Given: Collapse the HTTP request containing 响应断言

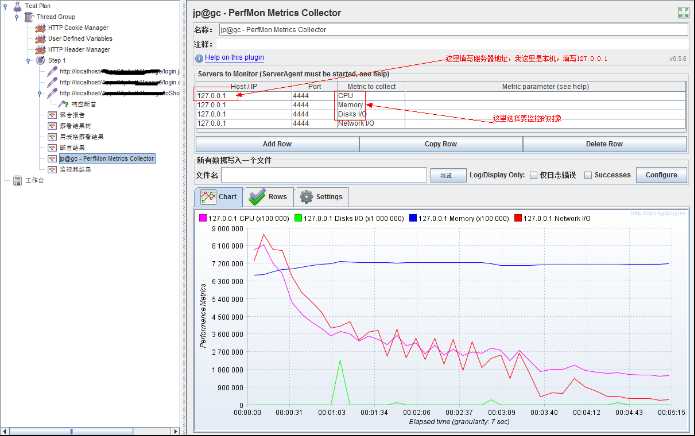Looking at the screenshot, I should click(40, 93).
